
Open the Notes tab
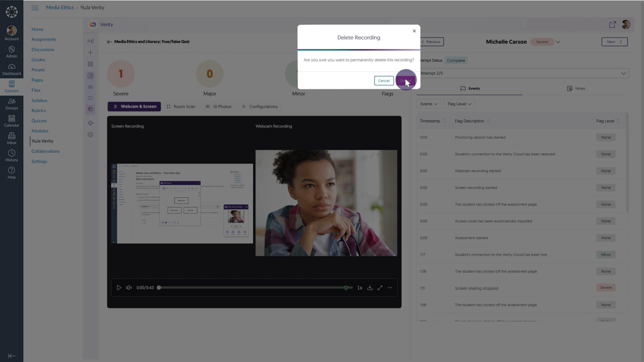(576, 88)
